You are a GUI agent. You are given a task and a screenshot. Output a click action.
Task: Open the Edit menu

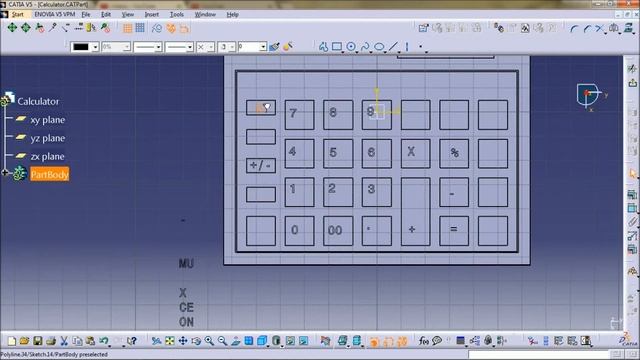point(106,14)
